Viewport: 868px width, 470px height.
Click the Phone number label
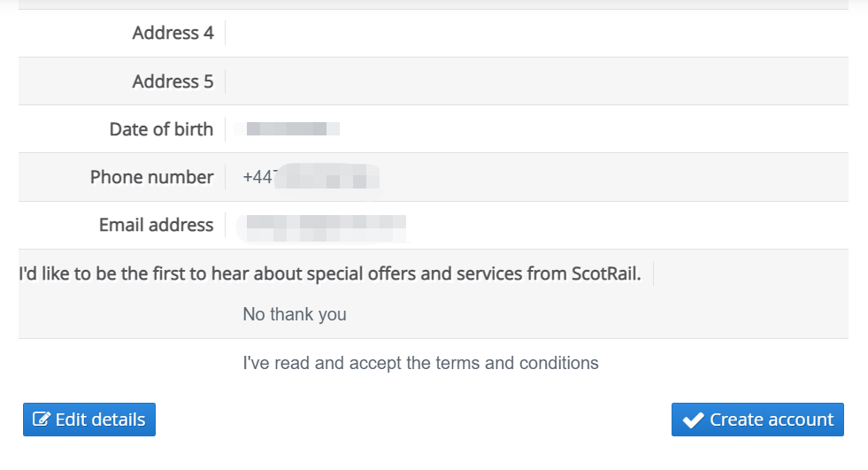click(151, 177)
